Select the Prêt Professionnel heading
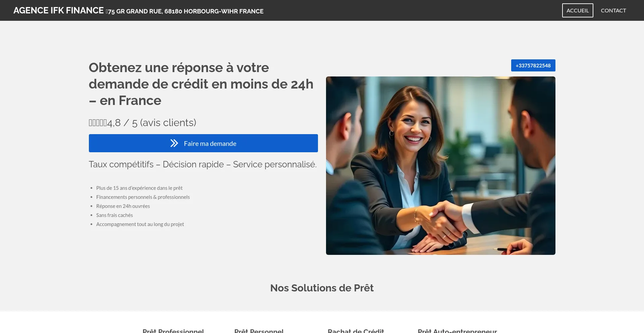 (x=173, y=331)
